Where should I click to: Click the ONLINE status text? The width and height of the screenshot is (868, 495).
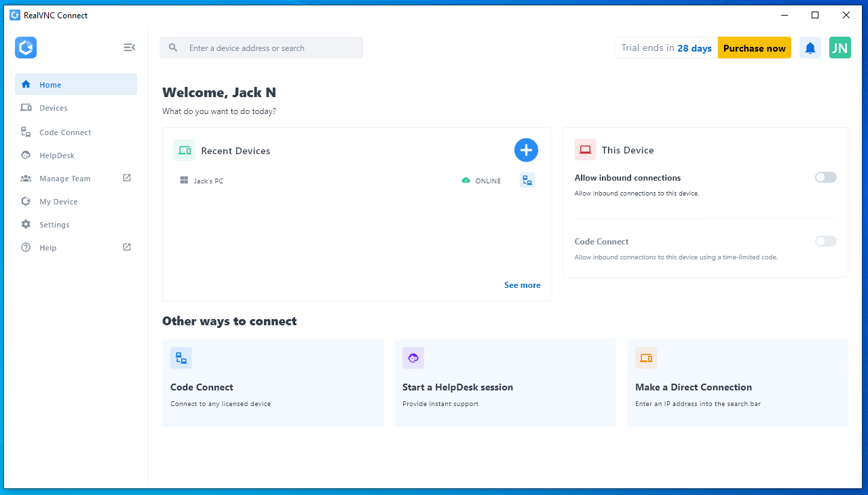(x=488, y=181)
